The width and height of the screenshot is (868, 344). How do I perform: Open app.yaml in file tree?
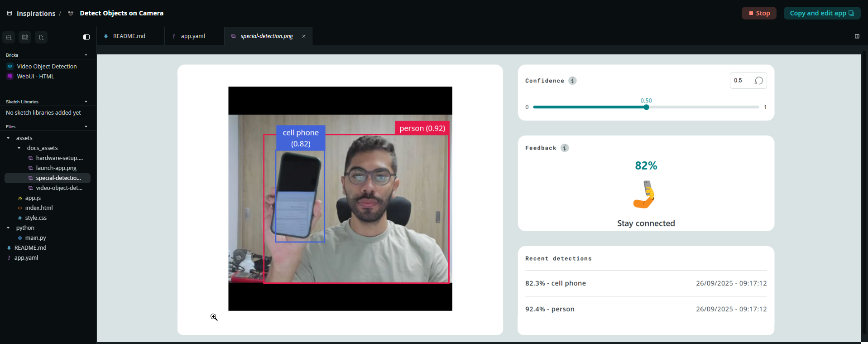(26, 257)
